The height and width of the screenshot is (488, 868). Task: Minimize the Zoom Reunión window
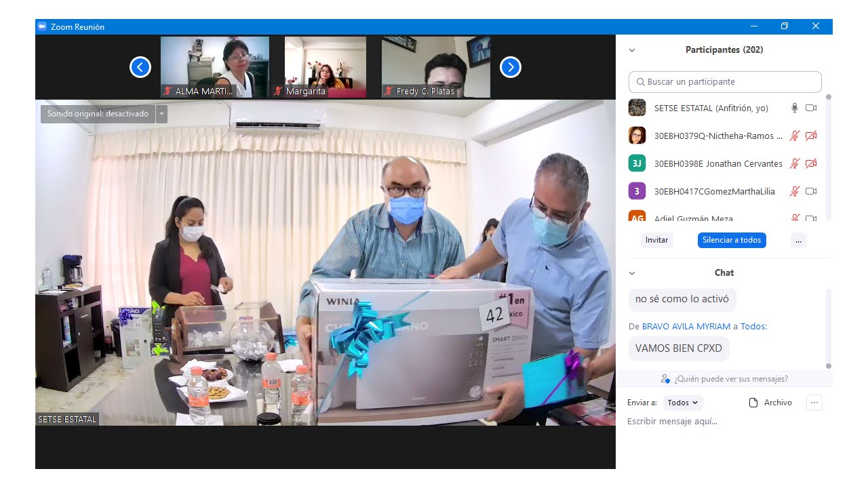754,26
